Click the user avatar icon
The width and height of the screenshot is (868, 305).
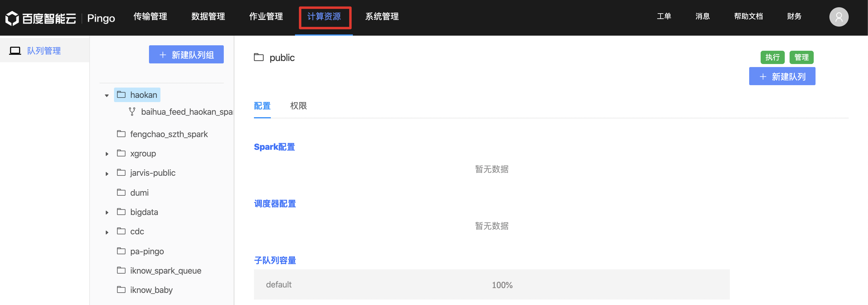tap(839, 17)
